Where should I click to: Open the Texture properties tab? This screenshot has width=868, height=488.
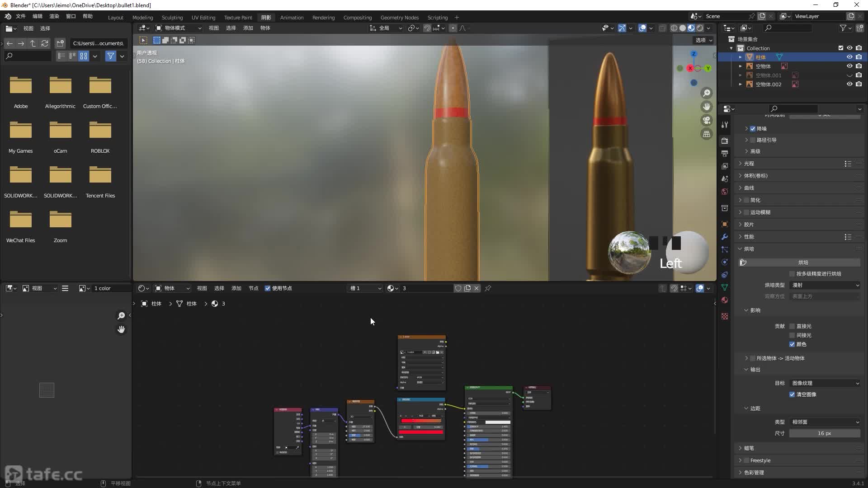coord(725,316)
